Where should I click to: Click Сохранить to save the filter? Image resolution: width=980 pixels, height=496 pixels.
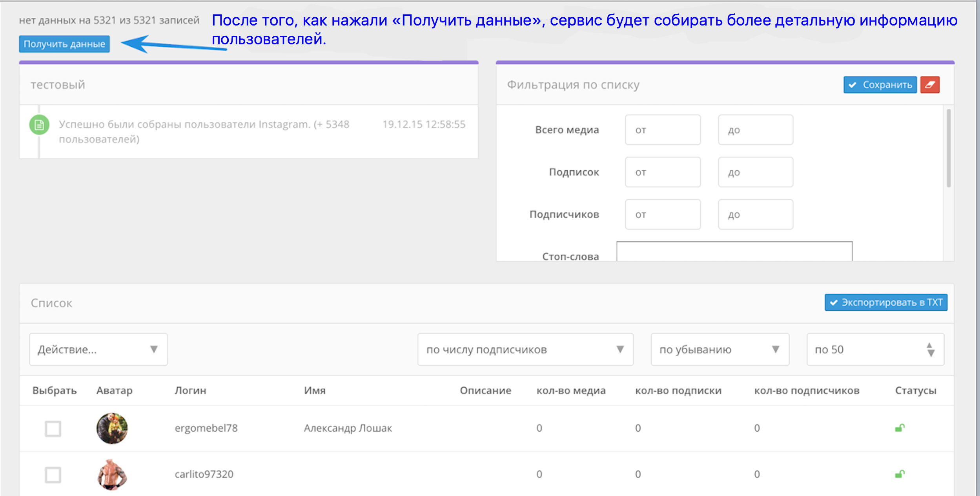pos(880,85)
